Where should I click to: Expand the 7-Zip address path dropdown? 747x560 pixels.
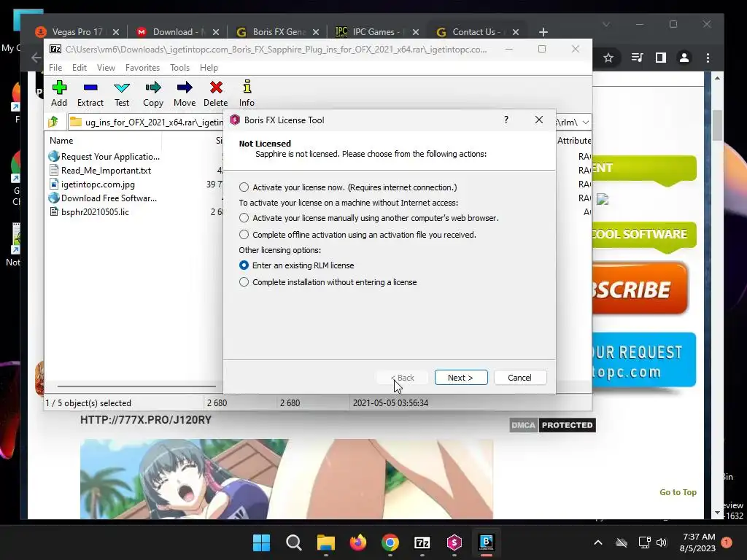pyautogui.click(x=586, y=122)
